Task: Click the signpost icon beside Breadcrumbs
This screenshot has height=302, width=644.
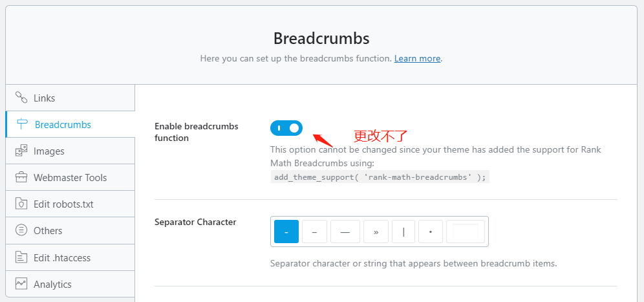Action: [22, 124]
